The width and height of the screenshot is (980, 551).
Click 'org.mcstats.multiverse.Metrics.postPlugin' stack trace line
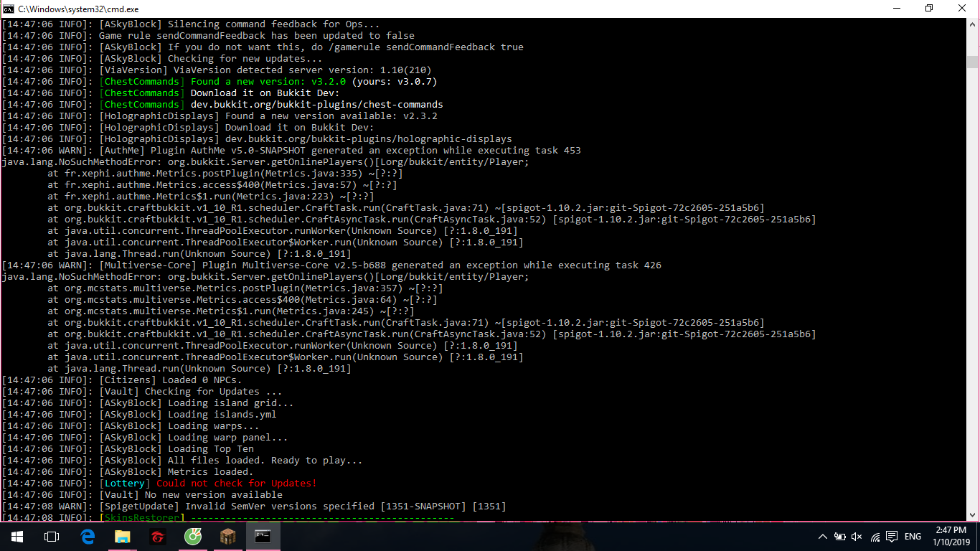pos(245,288)
